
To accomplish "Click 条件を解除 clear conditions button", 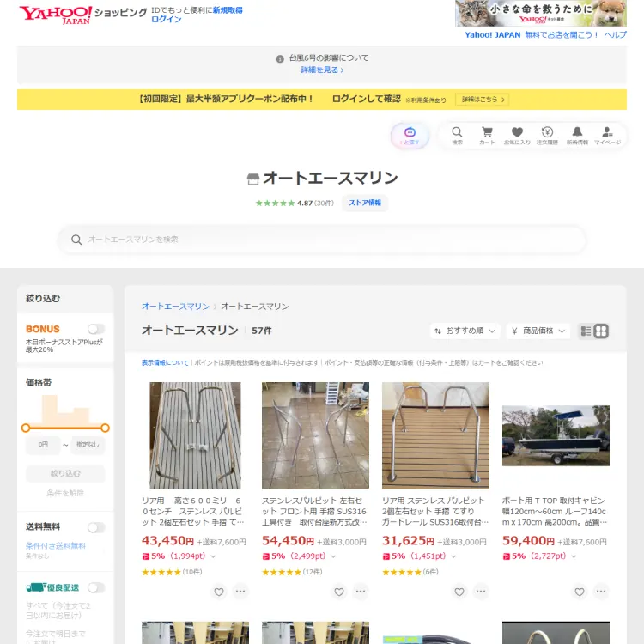I will click(65, 493).
